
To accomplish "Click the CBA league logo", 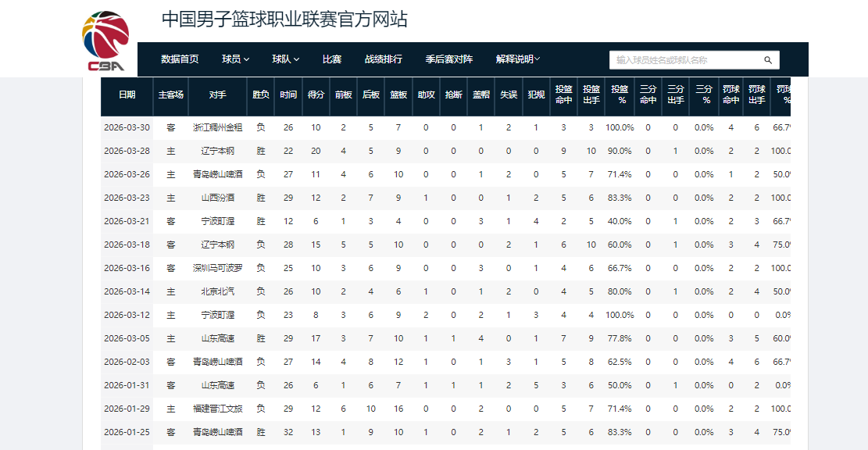I will [105, 41].
